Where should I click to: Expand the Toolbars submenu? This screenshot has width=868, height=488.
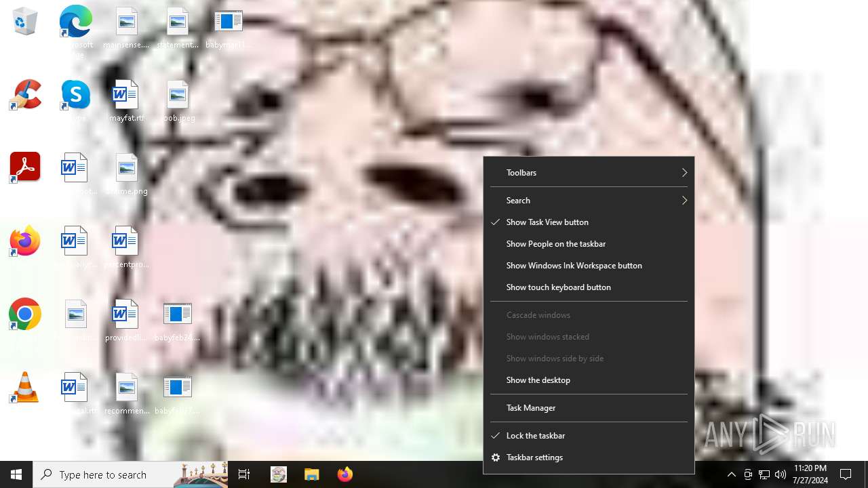(589, 173)
